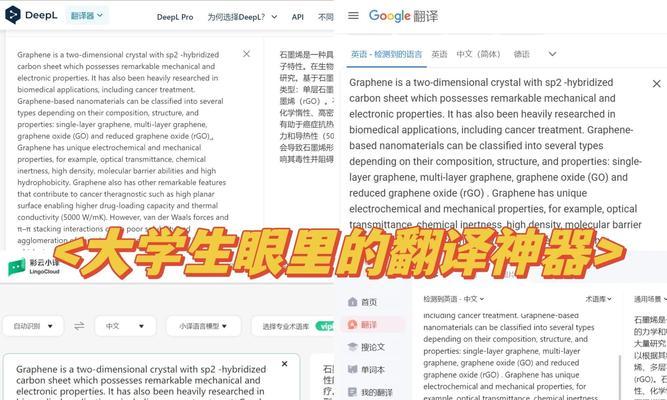Open 搜论文 in the sidebar
This screenshot has width=667, height=400.
tap(366, 347)
